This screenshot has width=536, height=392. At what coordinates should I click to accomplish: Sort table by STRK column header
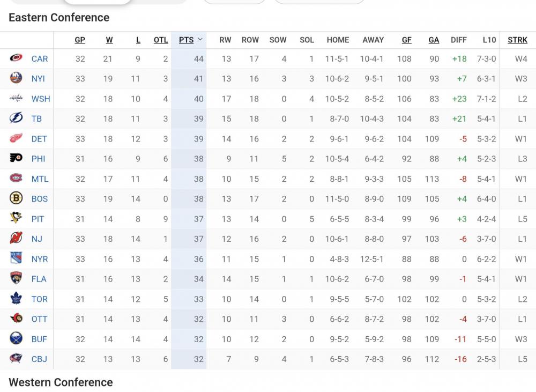(517, 40)
